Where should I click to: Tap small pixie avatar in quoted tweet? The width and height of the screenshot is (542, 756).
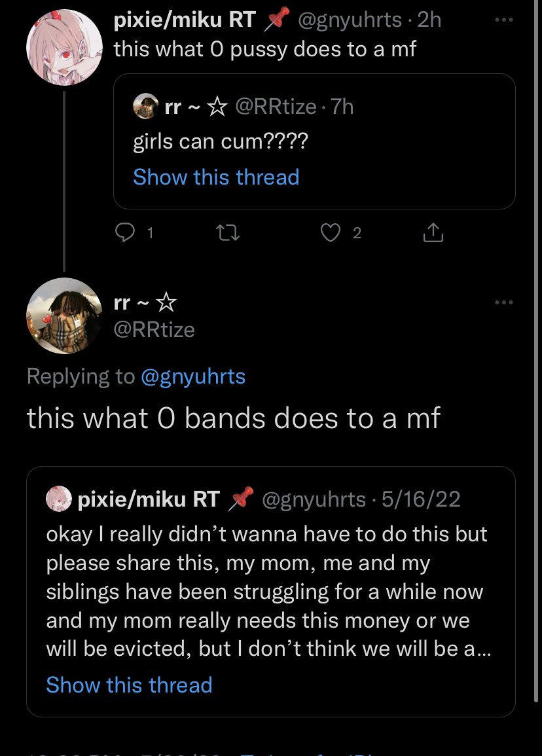pyautogui.click(x=59, y=499)
